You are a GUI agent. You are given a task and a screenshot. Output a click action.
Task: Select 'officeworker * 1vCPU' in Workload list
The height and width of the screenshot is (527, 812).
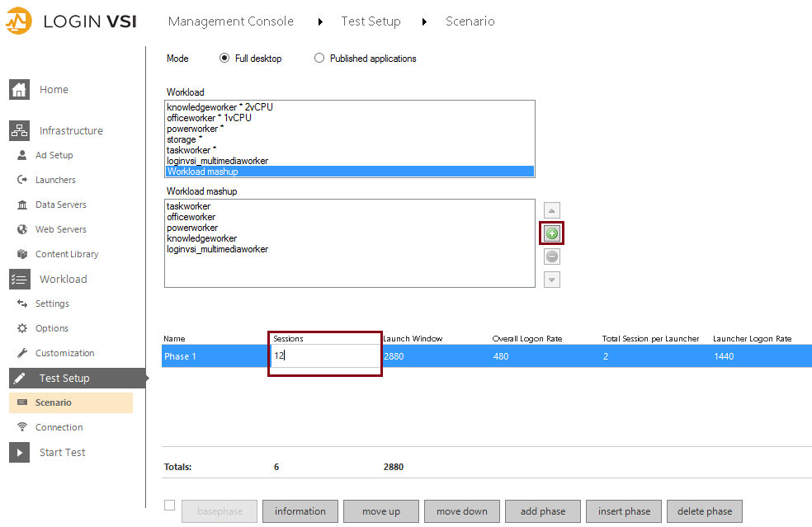click(x=350, y=117)
